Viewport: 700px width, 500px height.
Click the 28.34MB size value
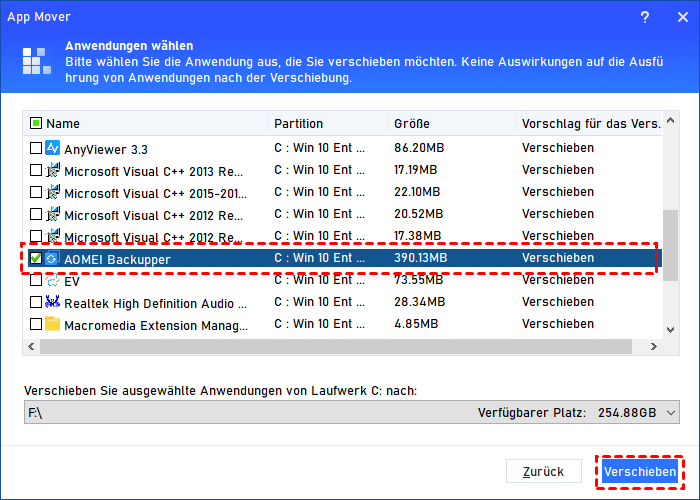(x=419, y=302)
